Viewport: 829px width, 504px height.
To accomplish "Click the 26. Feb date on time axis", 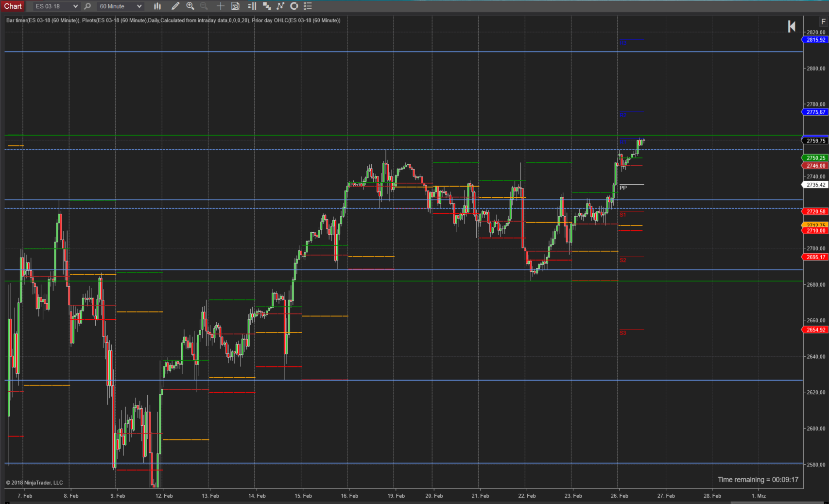I will pyautogui.click(x=620, y=496).
